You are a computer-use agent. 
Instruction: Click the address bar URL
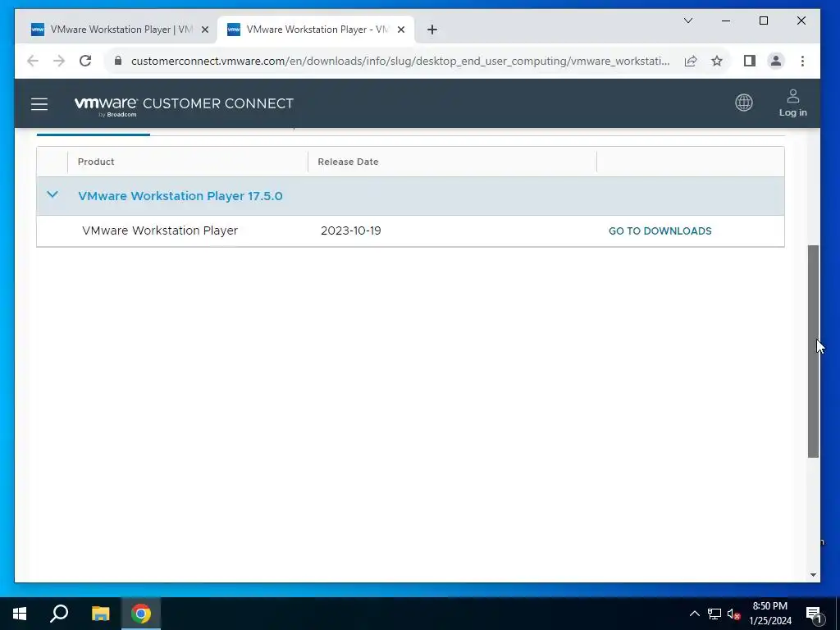point(400,61)
